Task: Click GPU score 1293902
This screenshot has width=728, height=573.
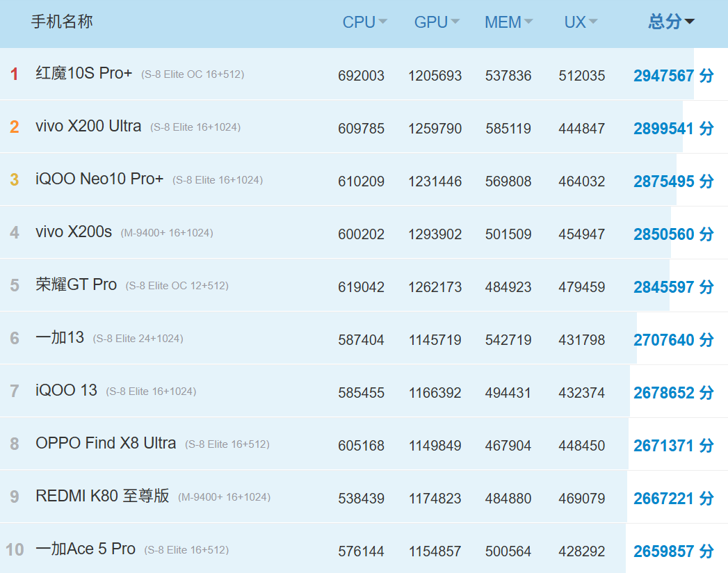Action: pos(435,234)
